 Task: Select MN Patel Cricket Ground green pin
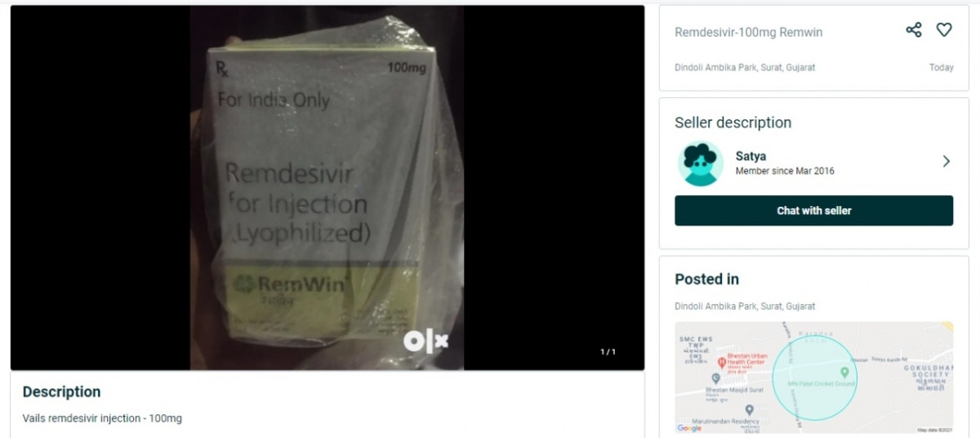pos(844,373)
